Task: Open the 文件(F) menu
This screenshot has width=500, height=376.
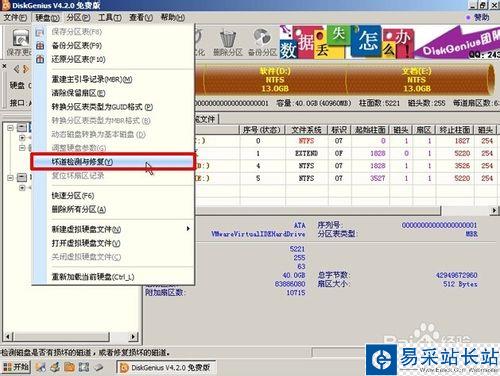Action: click(x=15, y=17)
